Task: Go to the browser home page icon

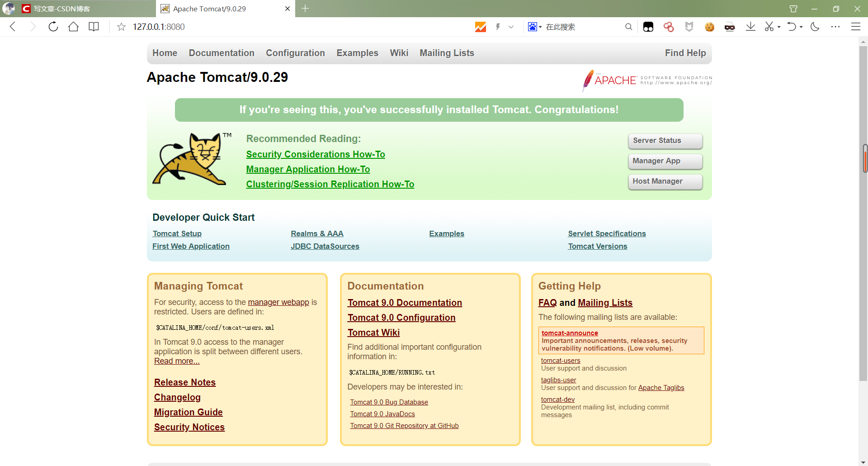Action: pyautogui.click(x=73, y=27)
